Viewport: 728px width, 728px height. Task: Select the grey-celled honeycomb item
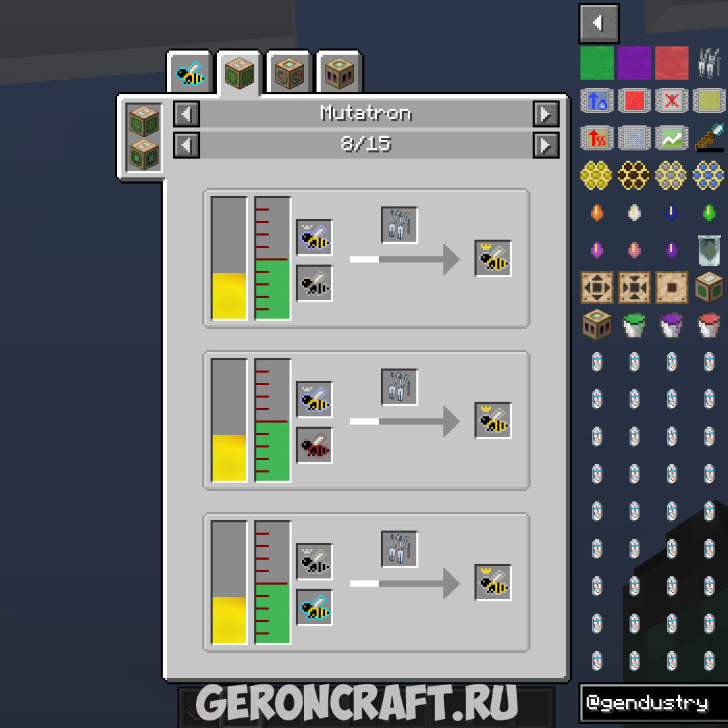point(672,175)
